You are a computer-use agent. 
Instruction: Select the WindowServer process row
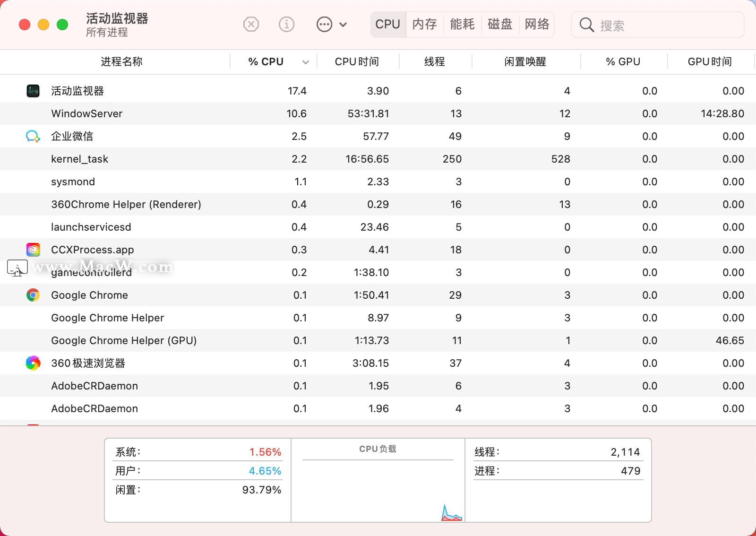(x=378, y=113)
